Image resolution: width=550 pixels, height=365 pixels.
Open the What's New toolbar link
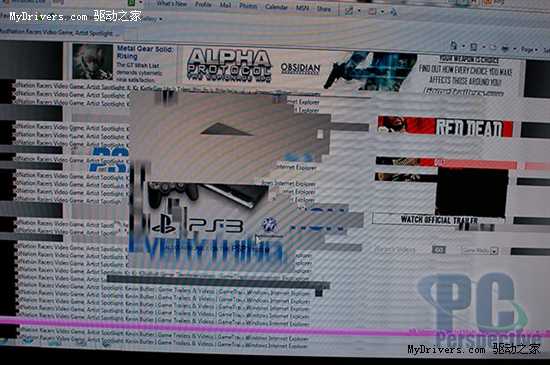click(172, 4)
